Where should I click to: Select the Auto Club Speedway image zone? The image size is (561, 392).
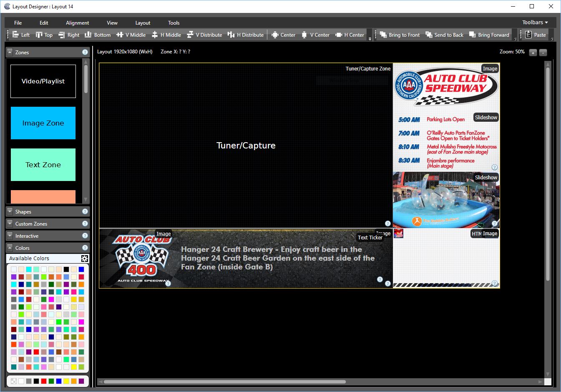[446, 87]
